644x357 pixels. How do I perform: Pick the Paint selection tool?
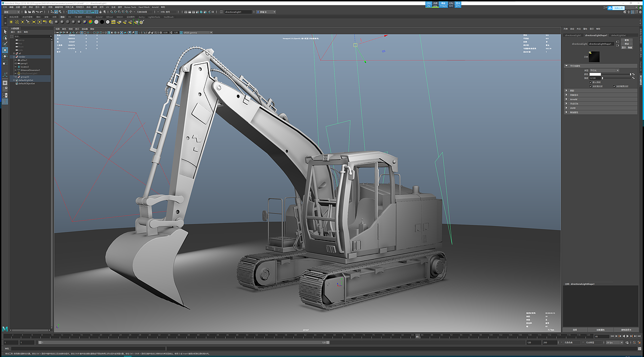pos(5,44)
